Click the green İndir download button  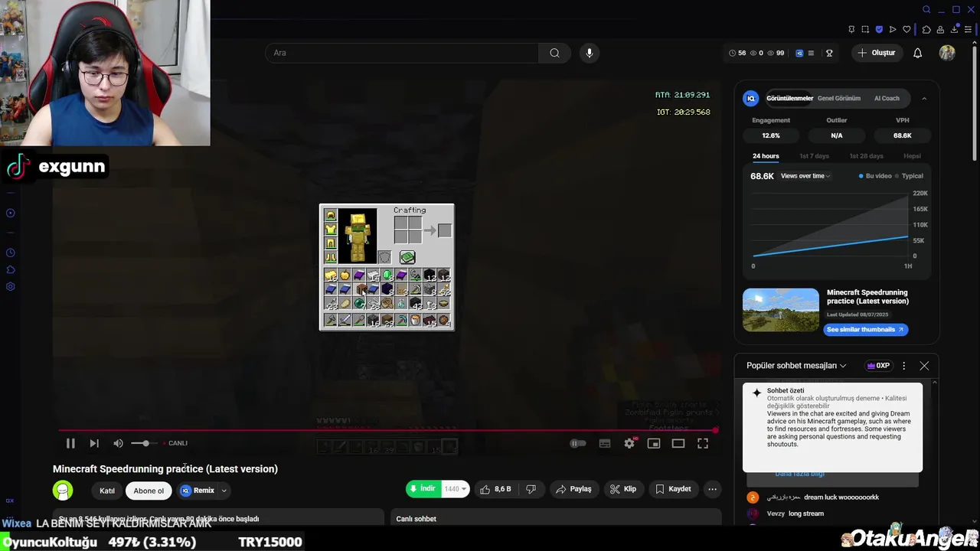tap(423, 489)
